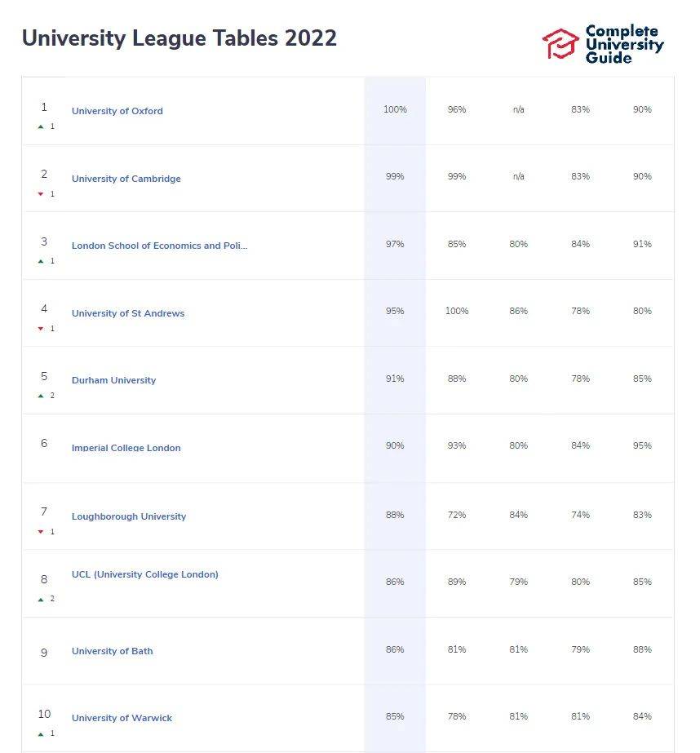
Task: Click the green up arrow under rank 1
Action: (41, 126)
